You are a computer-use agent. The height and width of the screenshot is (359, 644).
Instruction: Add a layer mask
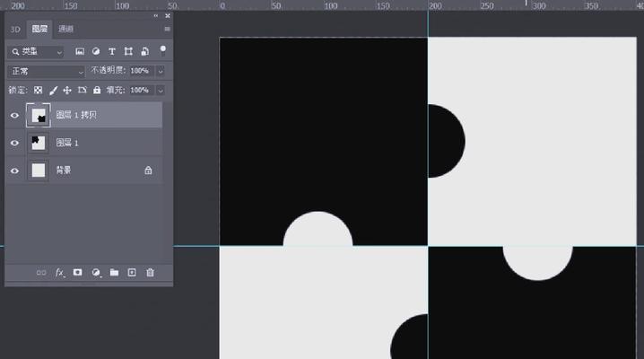(x=78, y=272)
